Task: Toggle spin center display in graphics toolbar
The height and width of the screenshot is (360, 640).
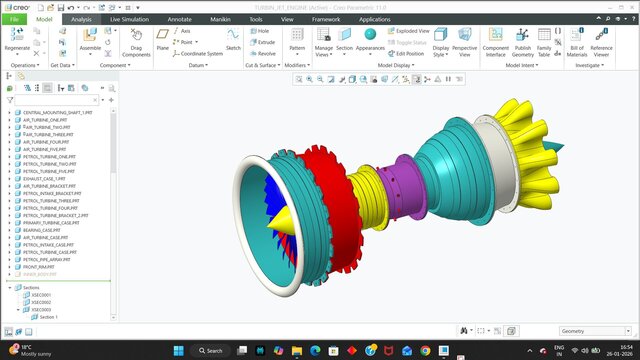Action: click(427, 79)
